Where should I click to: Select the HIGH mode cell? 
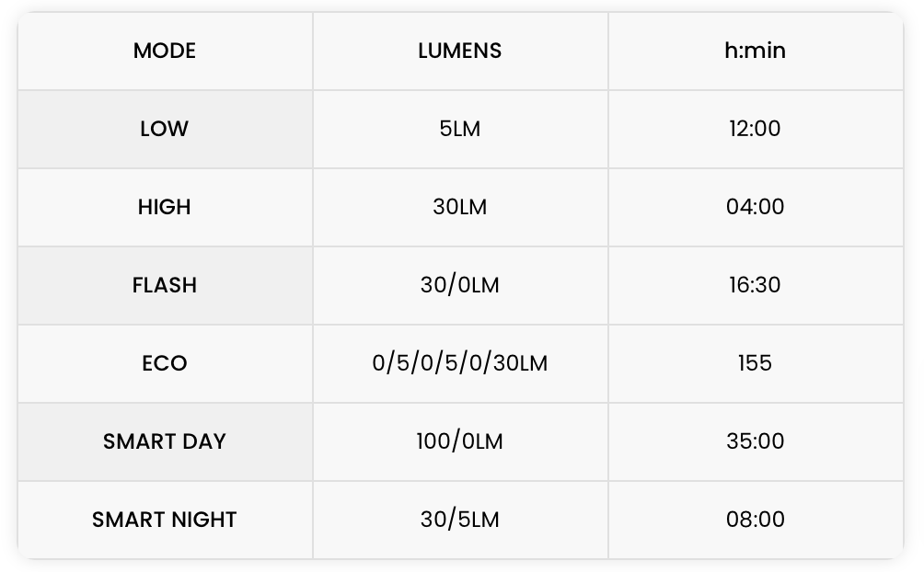165,207
